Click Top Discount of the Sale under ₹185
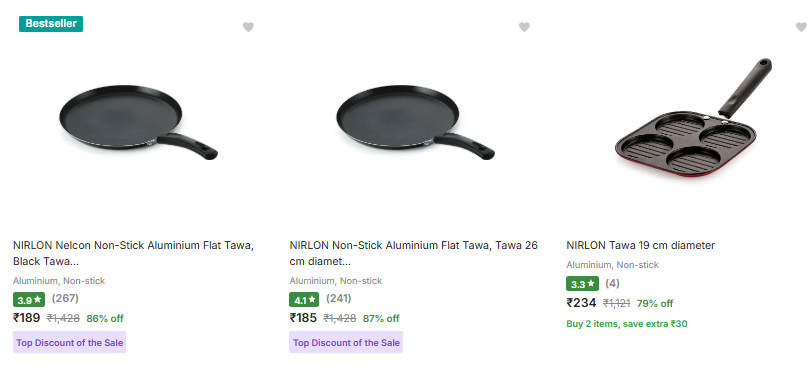This screenshot has width=809, height=373. pyautogui.click(x=346, y=343)
